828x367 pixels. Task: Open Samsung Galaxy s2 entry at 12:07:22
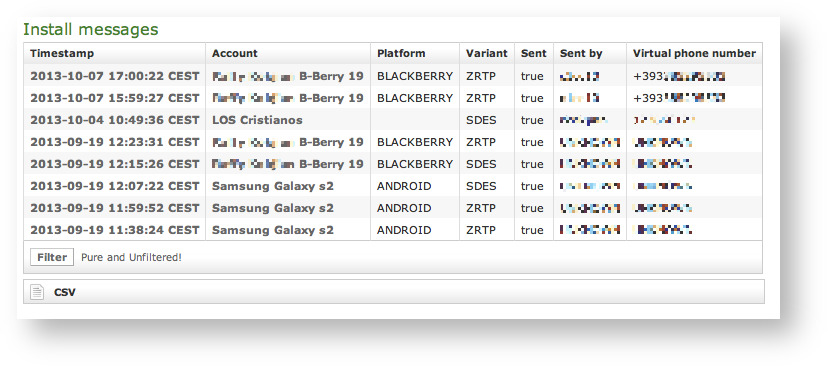click(x=272, y=186)
